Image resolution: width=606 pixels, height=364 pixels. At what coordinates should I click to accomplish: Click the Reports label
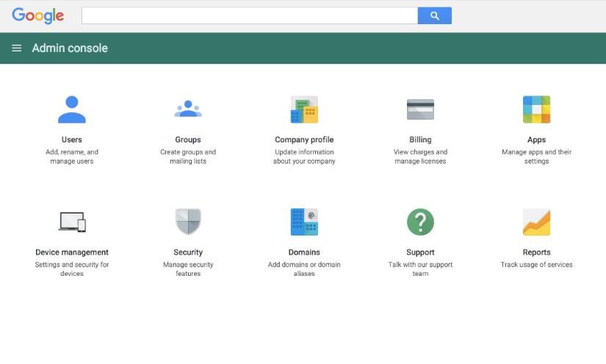click(536, 252)
